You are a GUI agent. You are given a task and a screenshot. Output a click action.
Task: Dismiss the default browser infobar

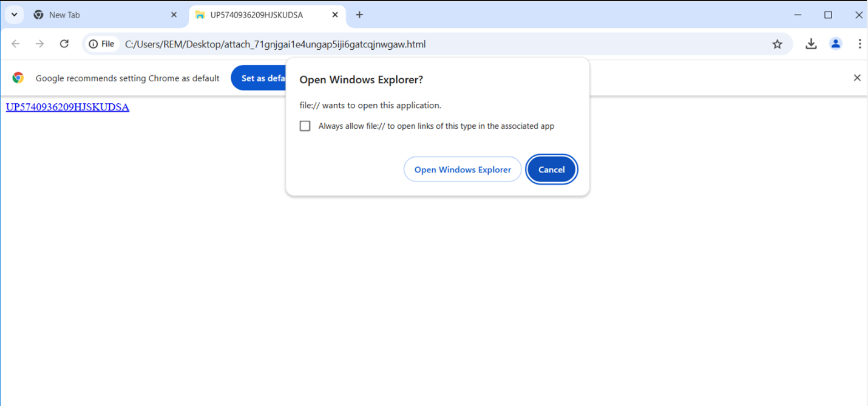pyautogui.click(x=857, y=78)
